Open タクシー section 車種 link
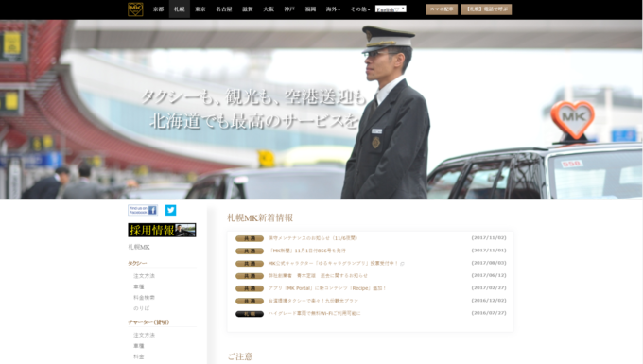The image size is (643, 364). (139, 286)
